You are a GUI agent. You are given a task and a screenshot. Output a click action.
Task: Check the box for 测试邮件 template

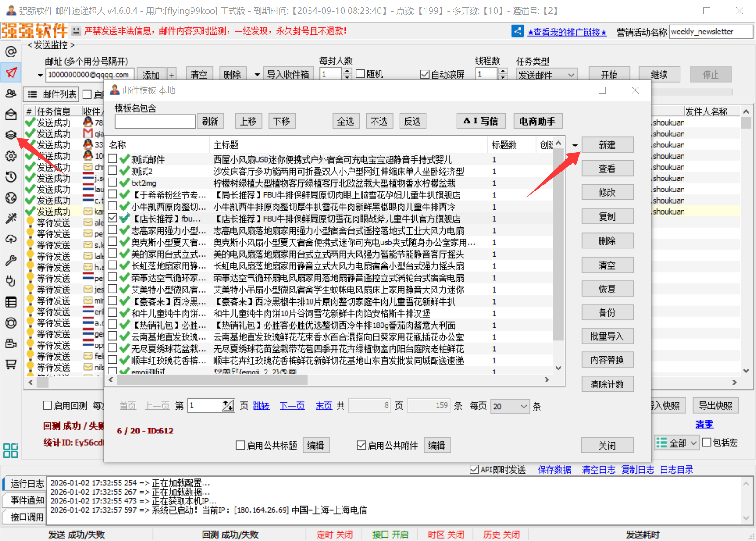tap(113, 159)
